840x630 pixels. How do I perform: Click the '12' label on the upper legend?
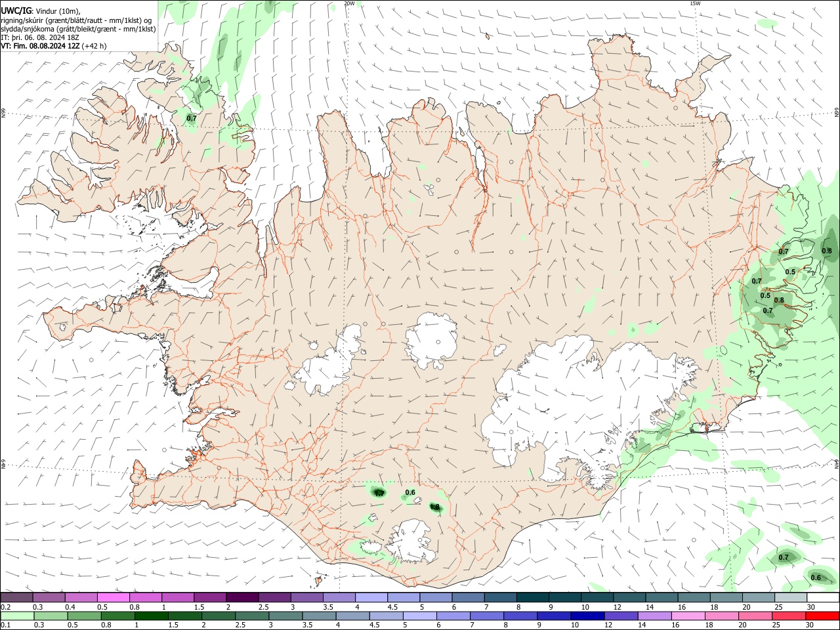[618, 607]
